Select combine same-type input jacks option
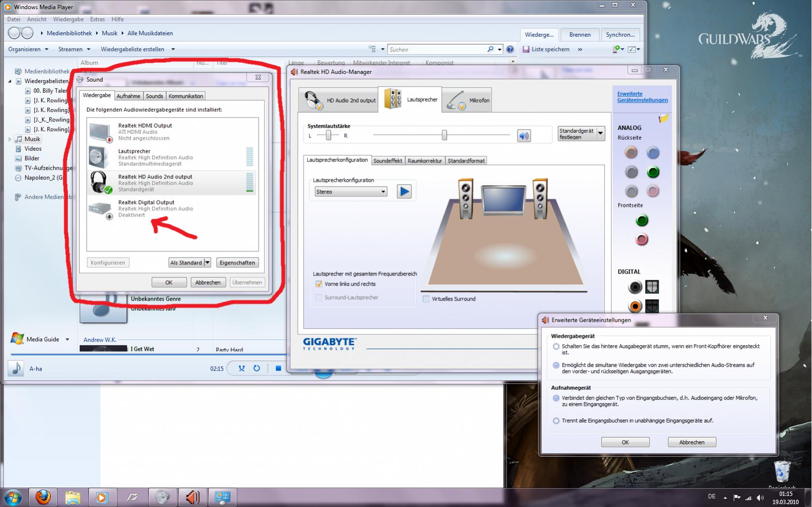This screenshot has width=812, height=507. (x=556, y=398)
